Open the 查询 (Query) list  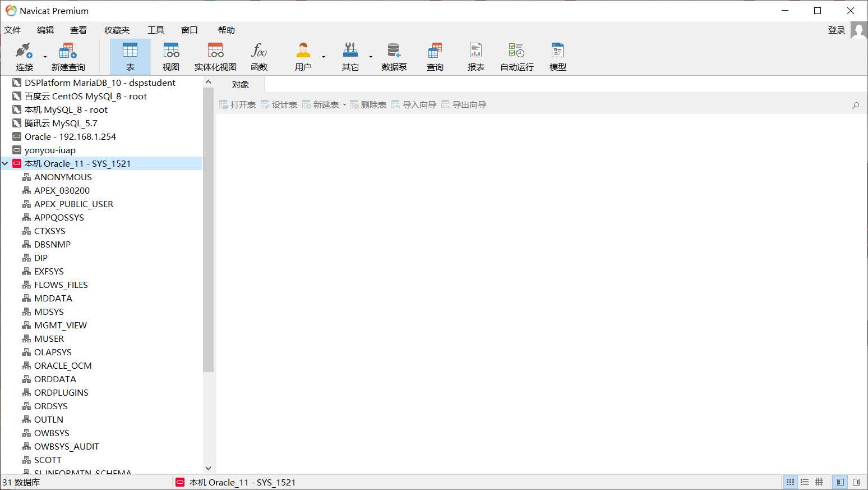tap(435, 57)
